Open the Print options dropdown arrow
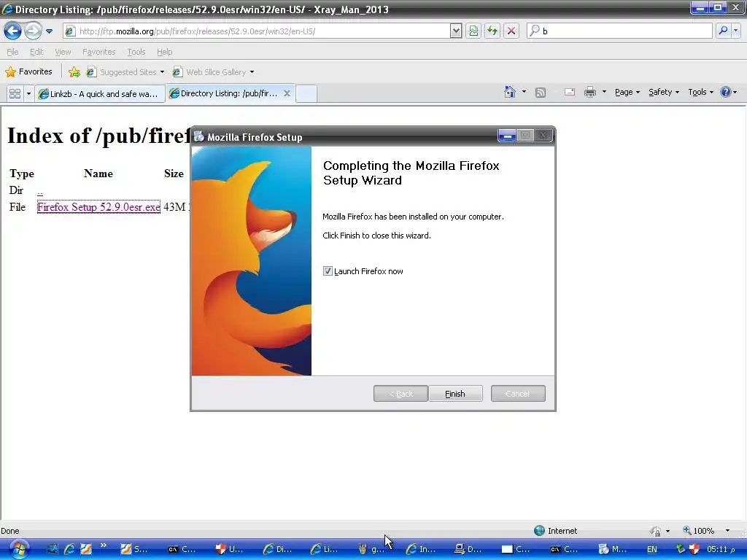Screen dimensions: 747x560 click(604, 92)
